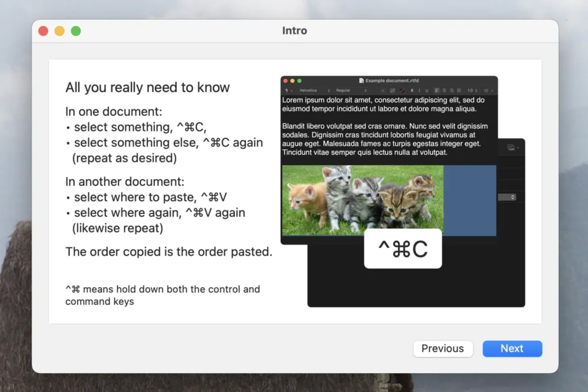Select left text alignment

(x=437, y=90)
